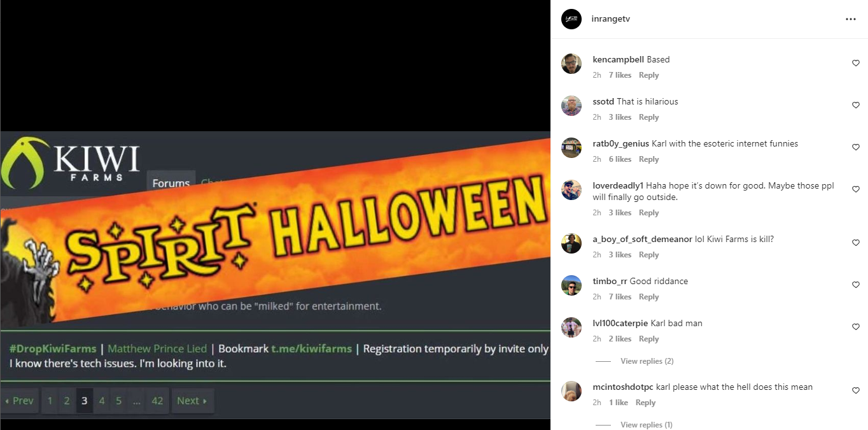Show the 7 likes on kencampbell's comment
The height and width of the screenshot is (430, 868).
point(620,75)
